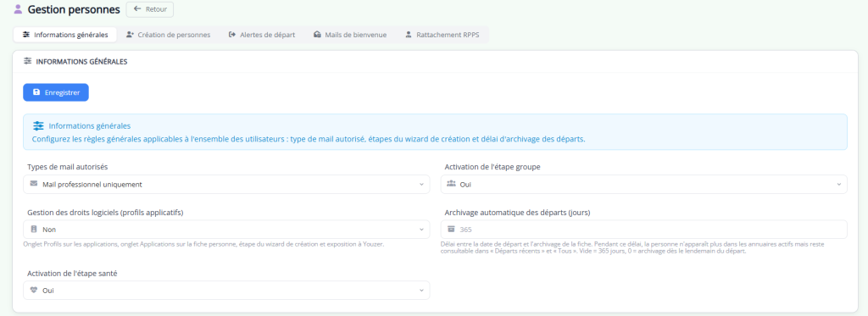This screenshot has height=316, width=868.
Task: Click the heartbeat icon in étape santé field
Action: pos(34,290)
